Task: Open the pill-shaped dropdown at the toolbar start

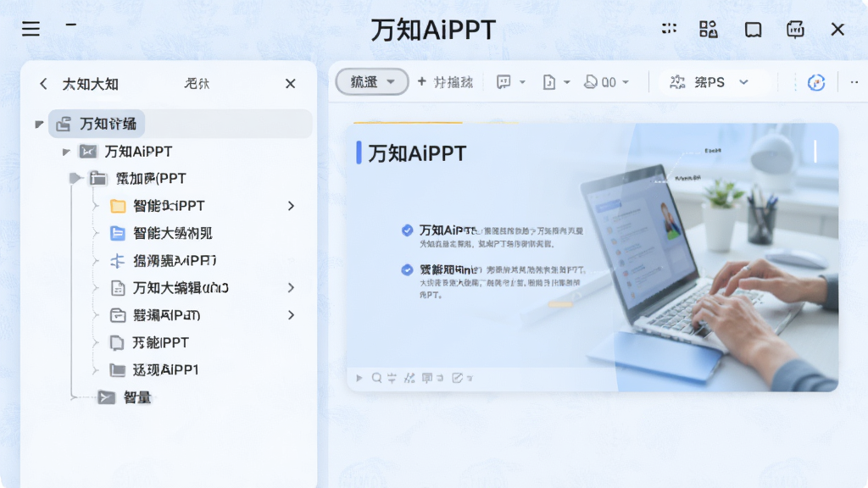Action: (x=372, y=82)
